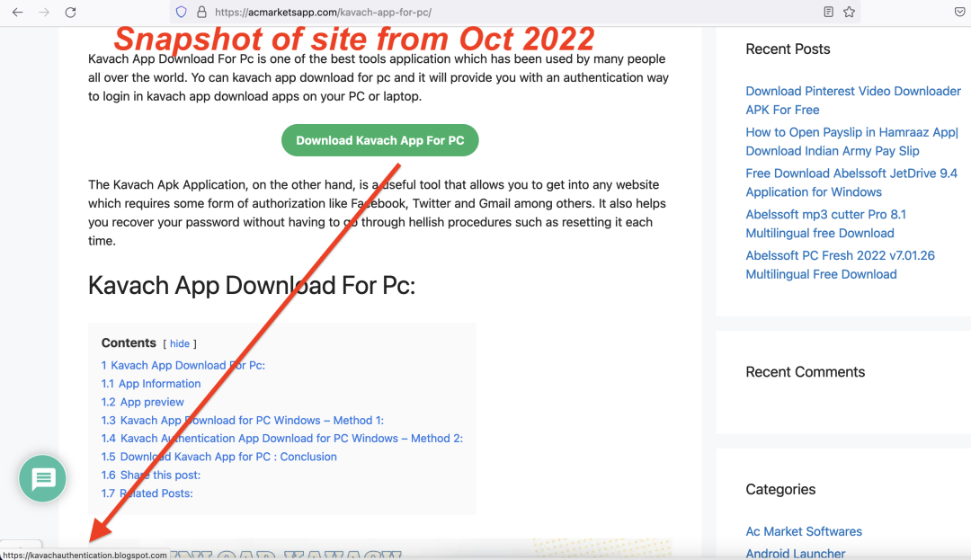The height and width of the screenshot is (560, 971).
Task: Hide the table of contents
Action: (x=180, y=343)
